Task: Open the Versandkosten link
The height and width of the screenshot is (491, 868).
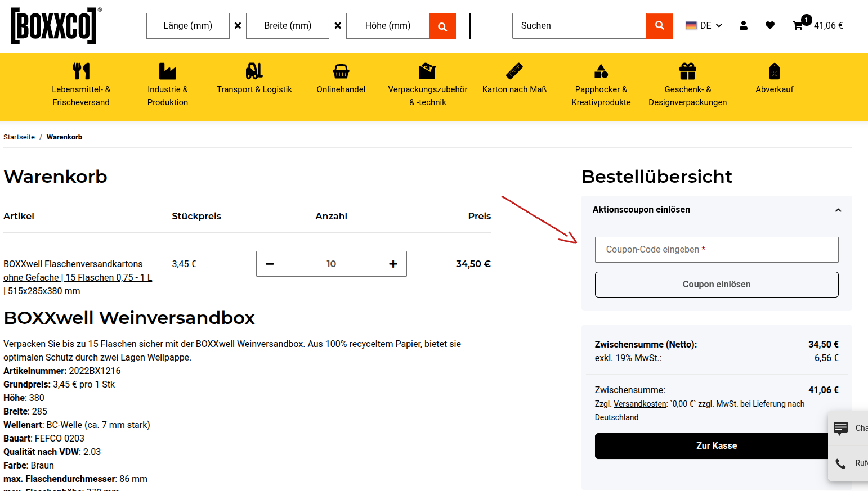Action: [x=639, y=403]
